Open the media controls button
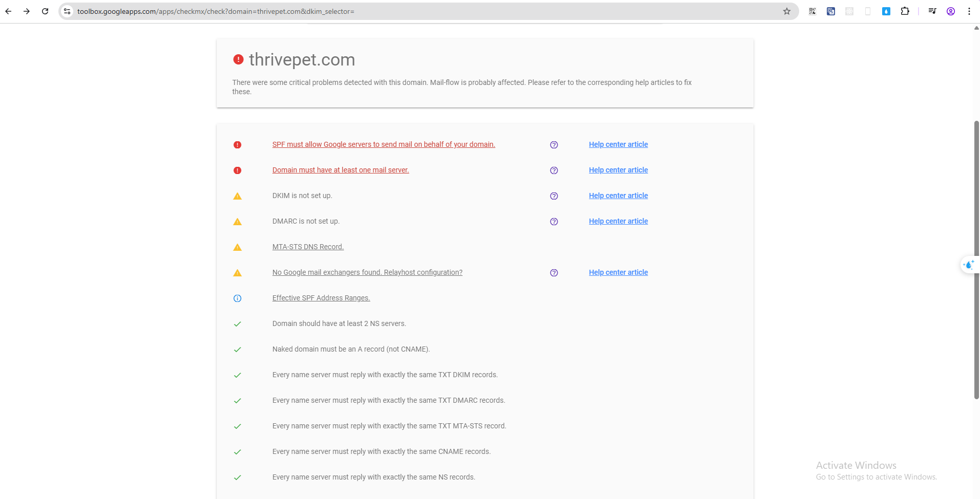Screen dimensions: 980x499 click(x=932, y=11)
